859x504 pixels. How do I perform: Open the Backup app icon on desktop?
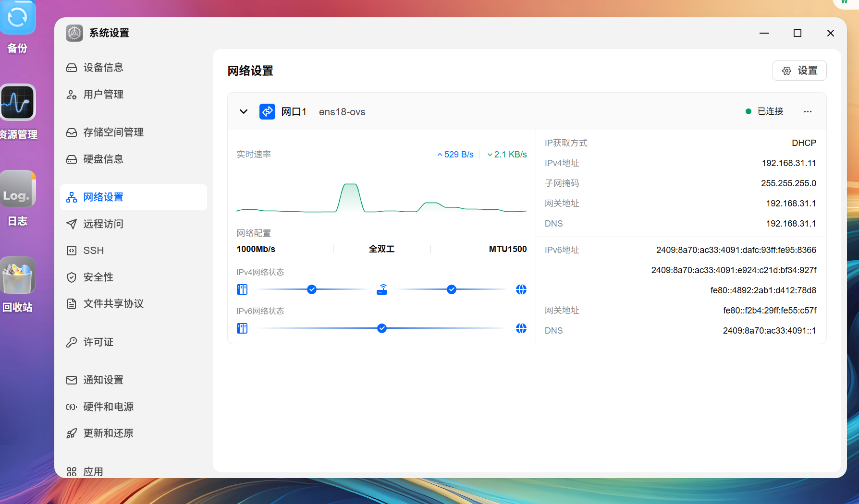coord(17,17)
